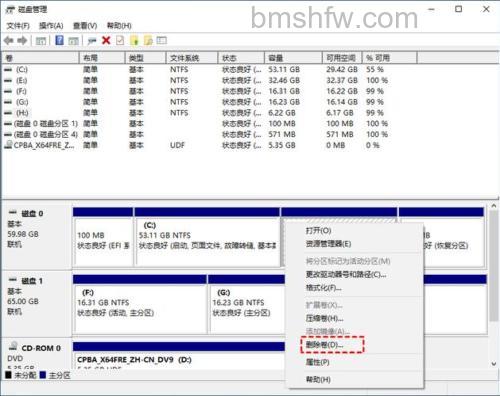Click the 5.35 GB capacity cell
This screenshot has width=500, height=396.
coord(282,145)
